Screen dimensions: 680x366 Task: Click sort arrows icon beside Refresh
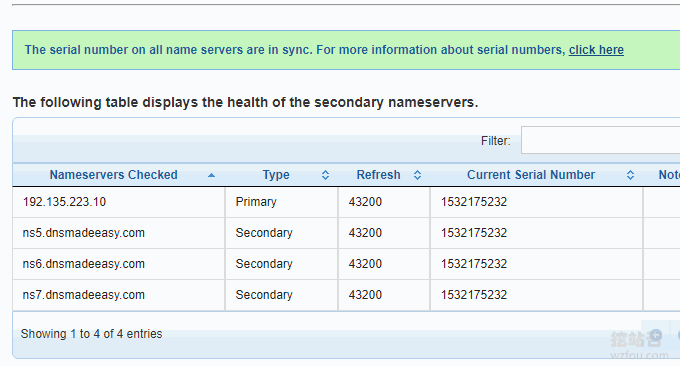pos(417,175)
